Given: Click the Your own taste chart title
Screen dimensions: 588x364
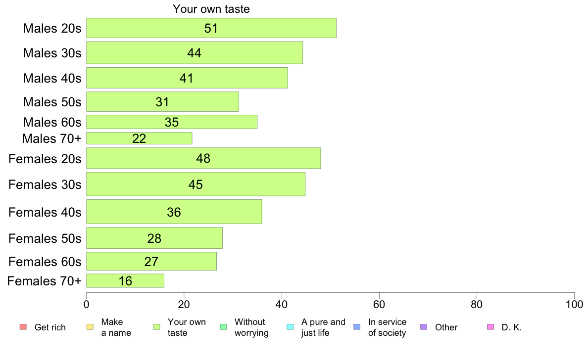Looking at the screenshot, I should pos(211,9).
